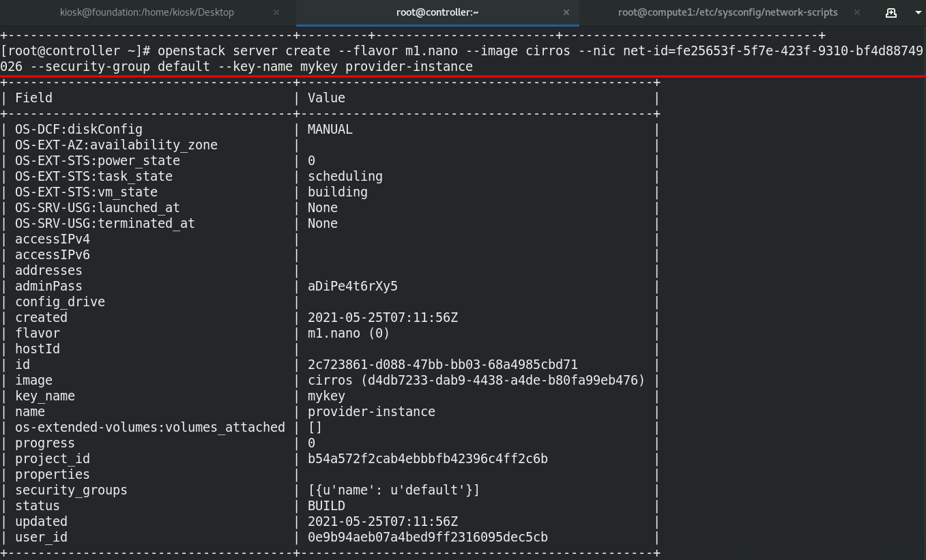926x560 pixels.
Task: Click the project_id value in the table
Action: click(427, 459)
